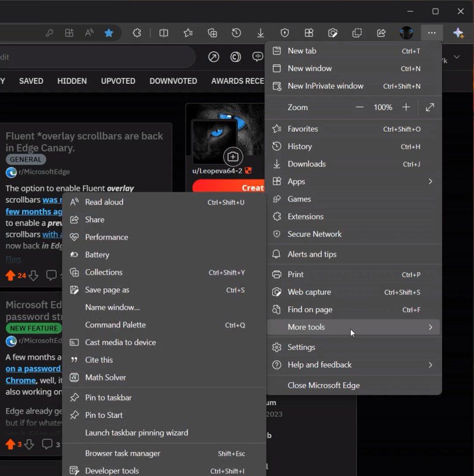Viewport: 474px width, 476px height.
Task: Switch to the UPVOTED tab
Action: point(118,81)
